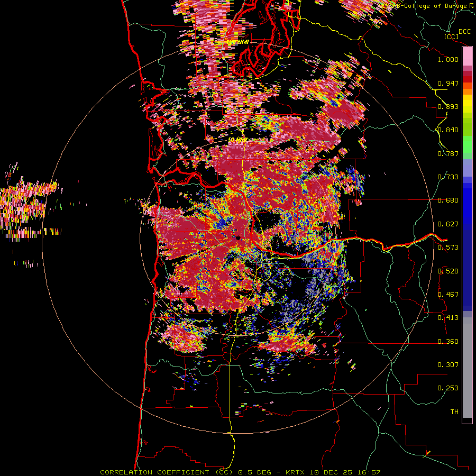476x476 pixels.
Task: Click the CORRELATION COEFFICIENT (CC) caption text
Action: [x=167, y=472]
